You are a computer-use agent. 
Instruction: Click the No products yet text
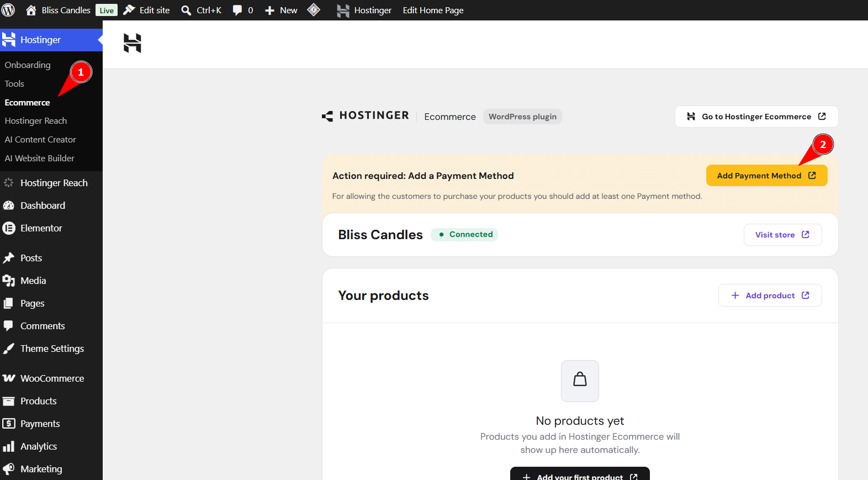pyautogui.click(x=580, y=421)
